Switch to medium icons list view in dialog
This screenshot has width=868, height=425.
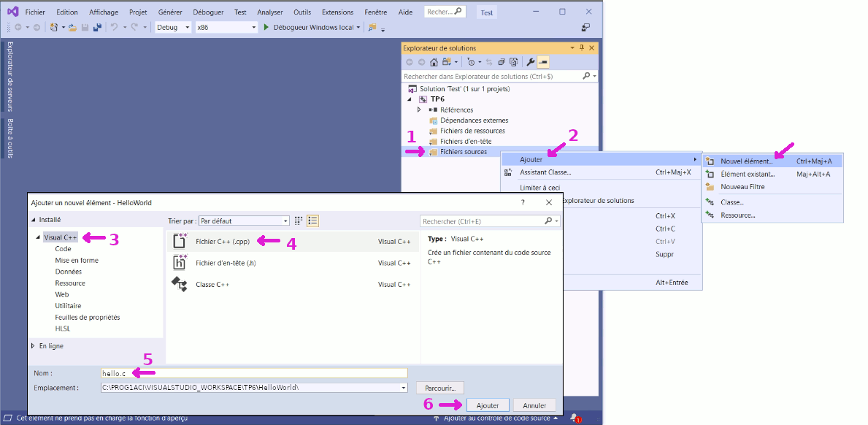pos(312,221)
